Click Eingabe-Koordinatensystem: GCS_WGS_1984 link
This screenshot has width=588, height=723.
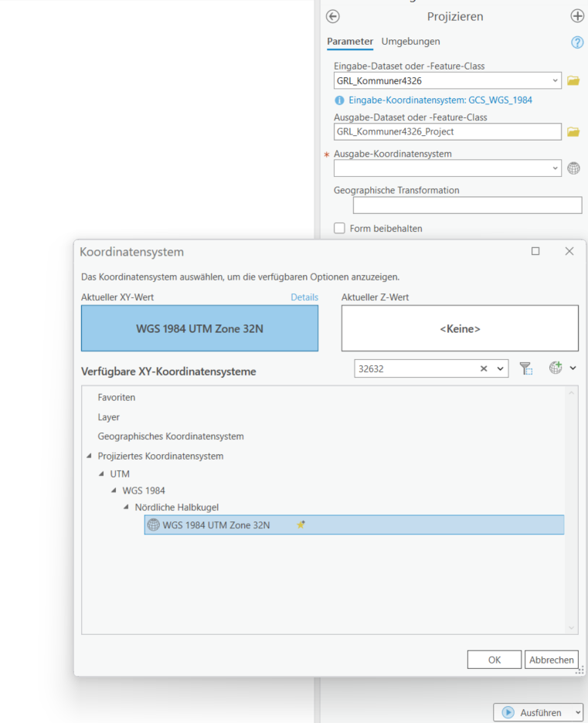click(x=440, y=100)
